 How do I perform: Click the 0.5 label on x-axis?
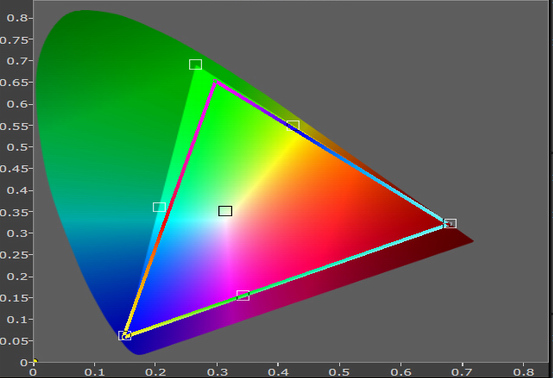(339, 372)
